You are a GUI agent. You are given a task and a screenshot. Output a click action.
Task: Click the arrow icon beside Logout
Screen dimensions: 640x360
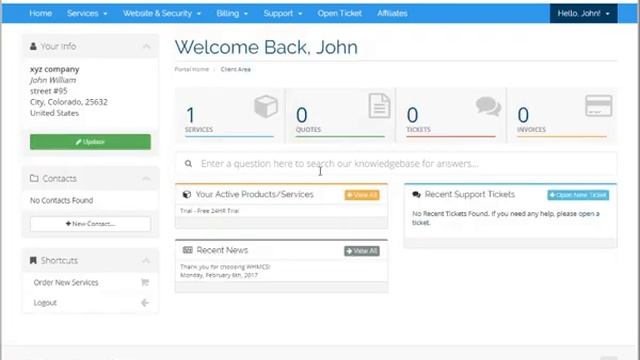point(145,303)
